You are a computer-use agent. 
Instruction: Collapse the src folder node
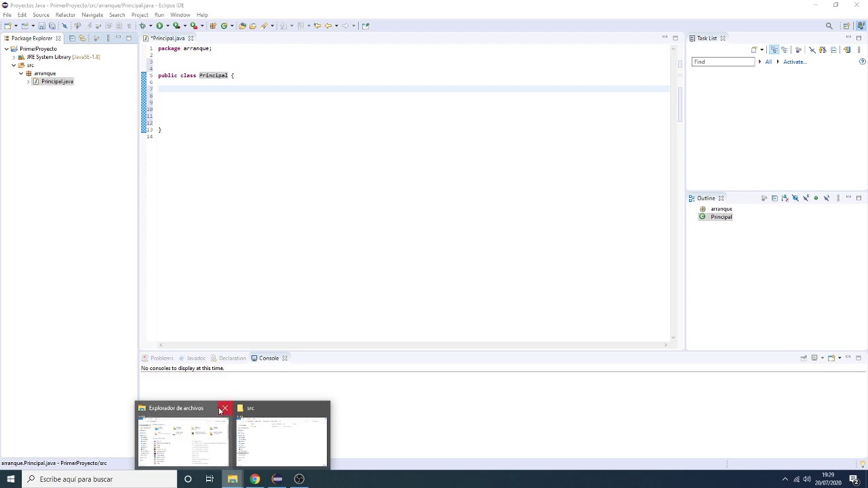pyautogui.click(x=14, y=65)
